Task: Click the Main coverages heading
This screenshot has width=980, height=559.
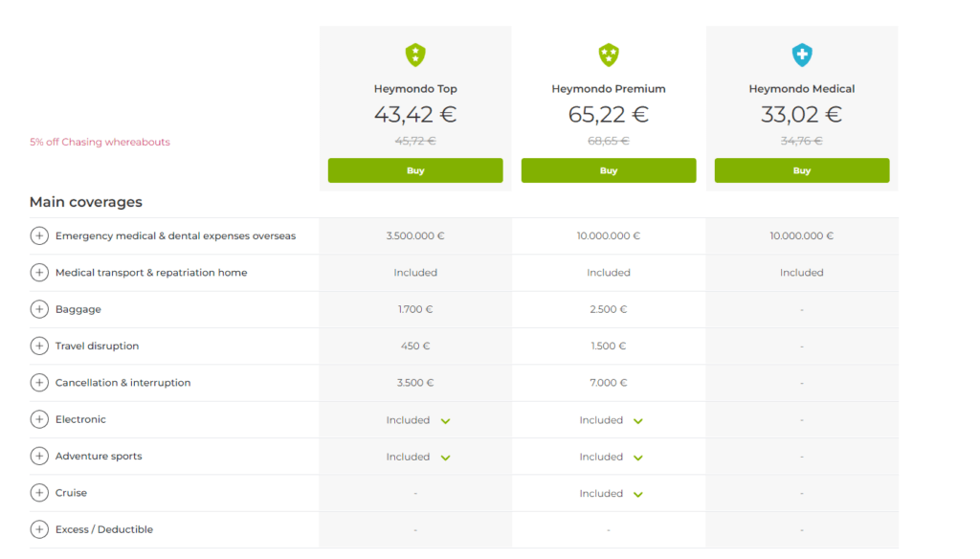Action: click(85, 202)
